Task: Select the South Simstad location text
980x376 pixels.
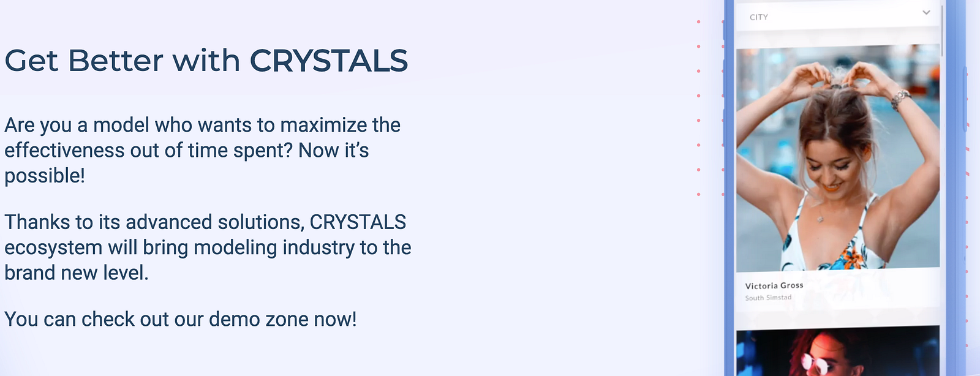Action: (x=768, y=298)
